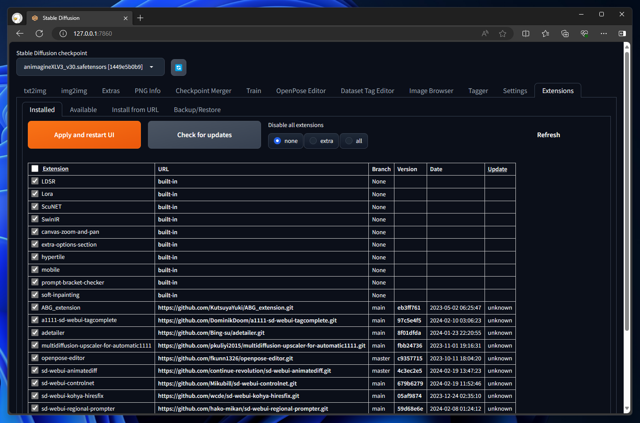Click Apply and restart UI button
The width and height of the screenshot is (640, 423).
tap(84, 135)
